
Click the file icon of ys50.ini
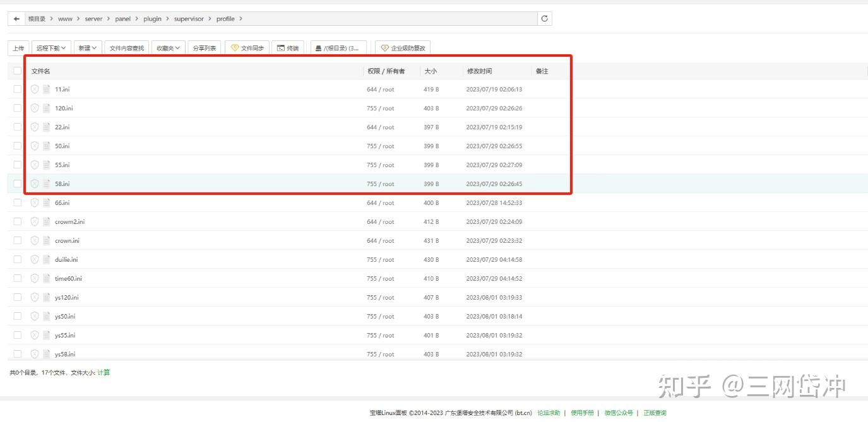click(x=47, y=317)
